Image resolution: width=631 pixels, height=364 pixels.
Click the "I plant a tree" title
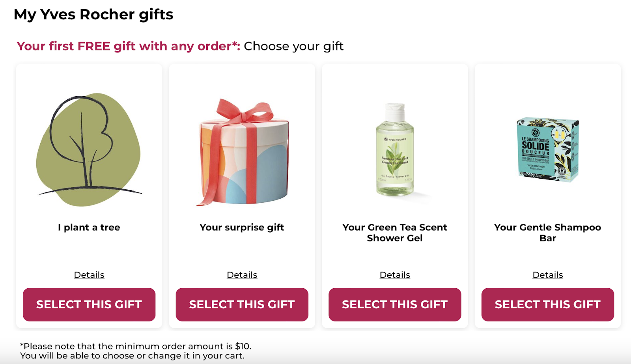(89, 228)
